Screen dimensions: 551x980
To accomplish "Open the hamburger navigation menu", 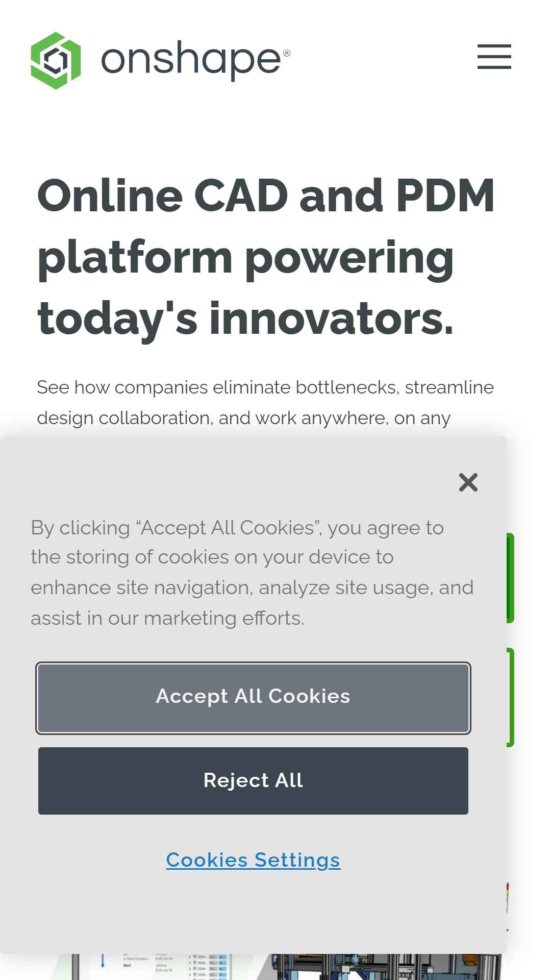I will [494, 56].
